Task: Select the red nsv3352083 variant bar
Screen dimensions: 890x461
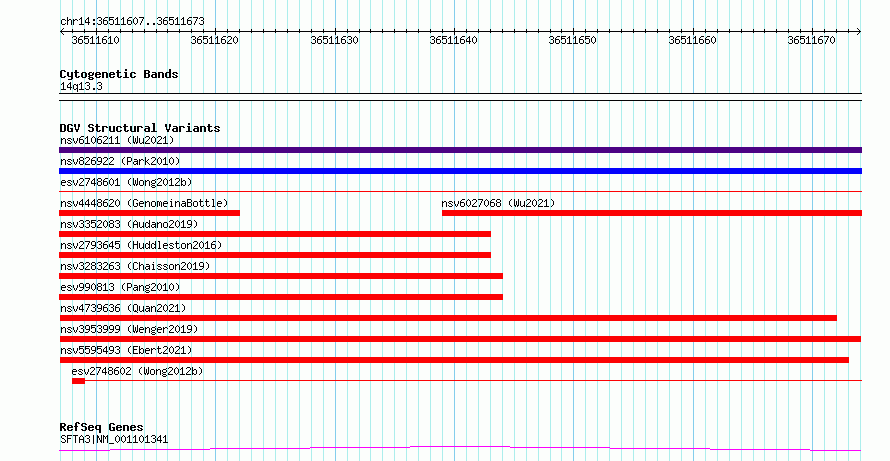Action: (x=275, y=234)
